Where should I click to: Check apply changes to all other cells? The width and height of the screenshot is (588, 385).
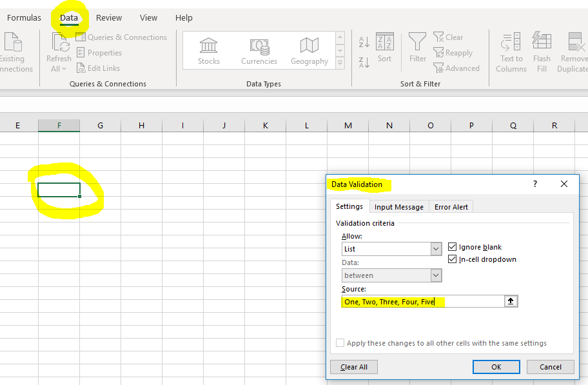pos(340,342)
